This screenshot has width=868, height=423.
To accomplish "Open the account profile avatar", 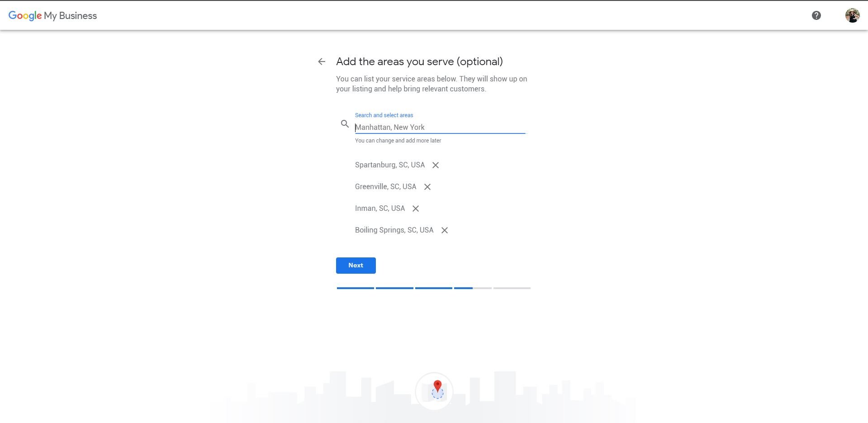I will [x=852, y=15].
